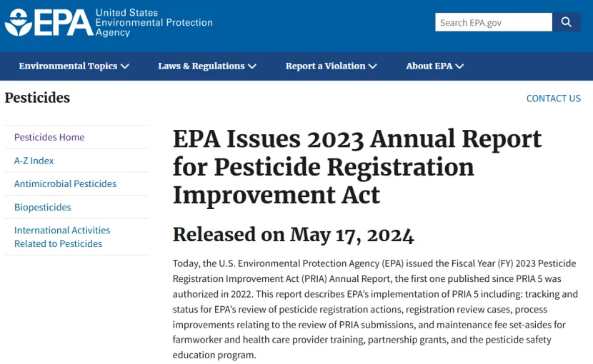The height and width of the screenshot is (364, 593).
Task: Open Antimicrobial Pesticides page
Action: 65,183
